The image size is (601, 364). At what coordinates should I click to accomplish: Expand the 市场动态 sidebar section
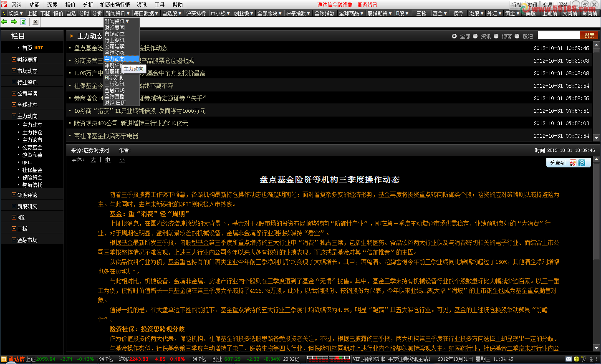tap(14, 71)
